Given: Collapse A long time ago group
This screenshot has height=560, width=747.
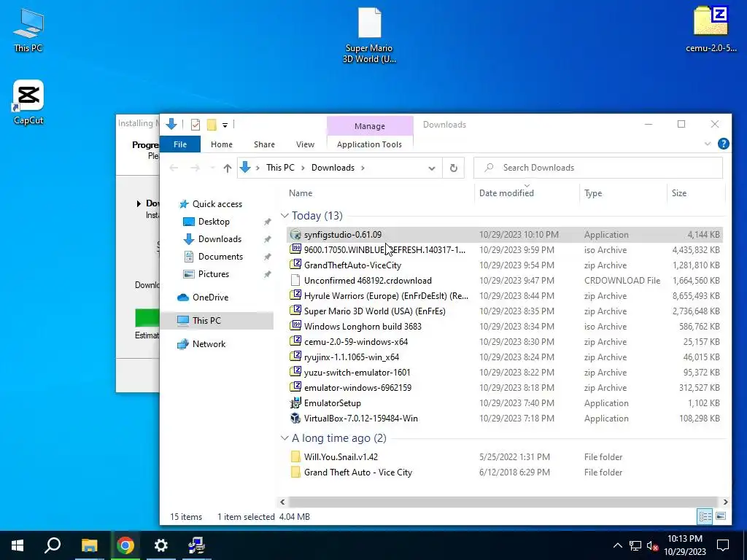Looking at the screenshot, I should point(285,438).
